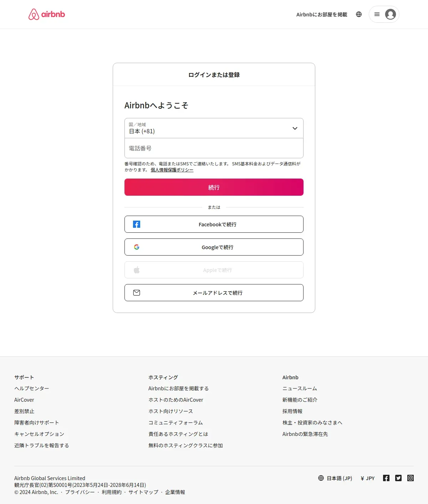Image resolution: width=428 pixels, height=504 pixels.
Task: Click Airbnbにお部屋を掲載 in the header
Action: tap(322, 15)
